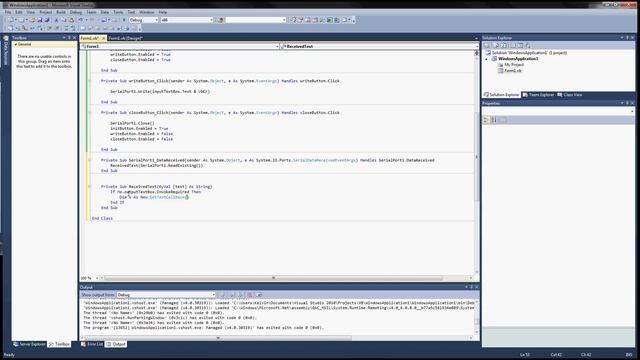Click the Categorized icon in Properties panel
640x360 pixels.
(x=486, y=120)
